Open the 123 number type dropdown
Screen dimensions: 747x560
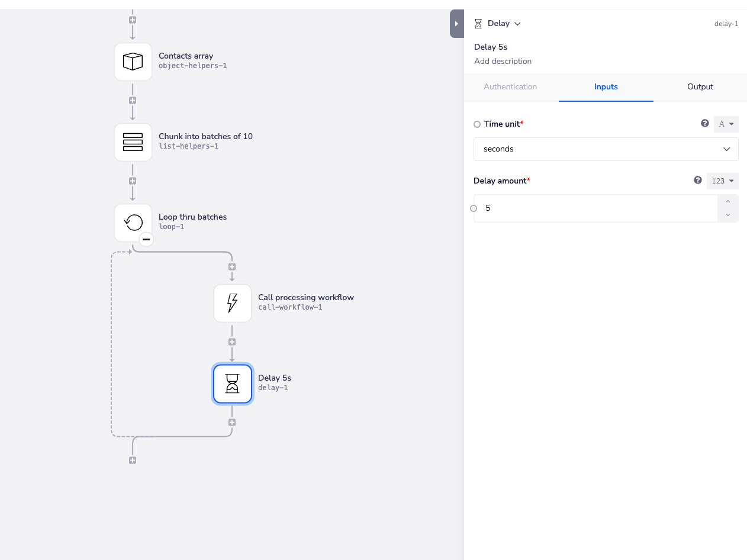click(x=722, y=181)
